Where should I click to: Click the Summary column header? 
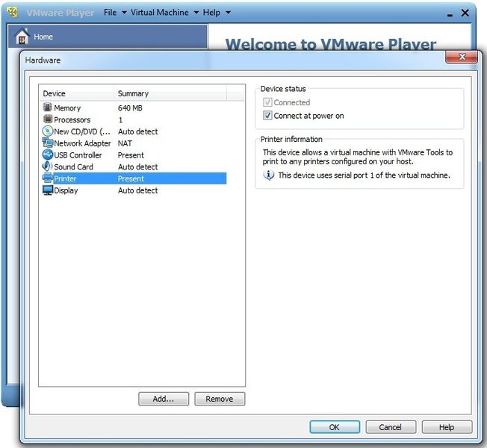[x=170, y=93]
